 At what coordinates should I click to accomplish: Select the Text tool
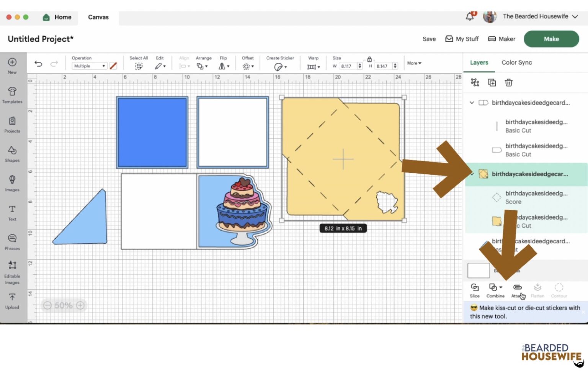tap(12, 212)
